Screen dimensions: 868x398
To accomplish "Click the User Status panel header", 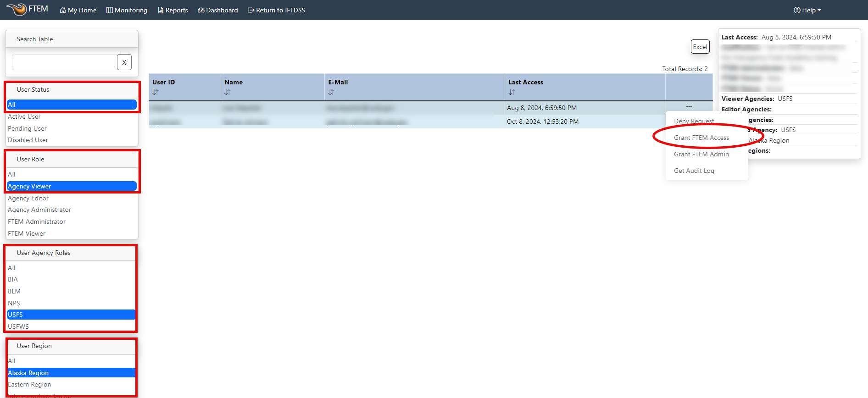I will click(x=72, y=90).
